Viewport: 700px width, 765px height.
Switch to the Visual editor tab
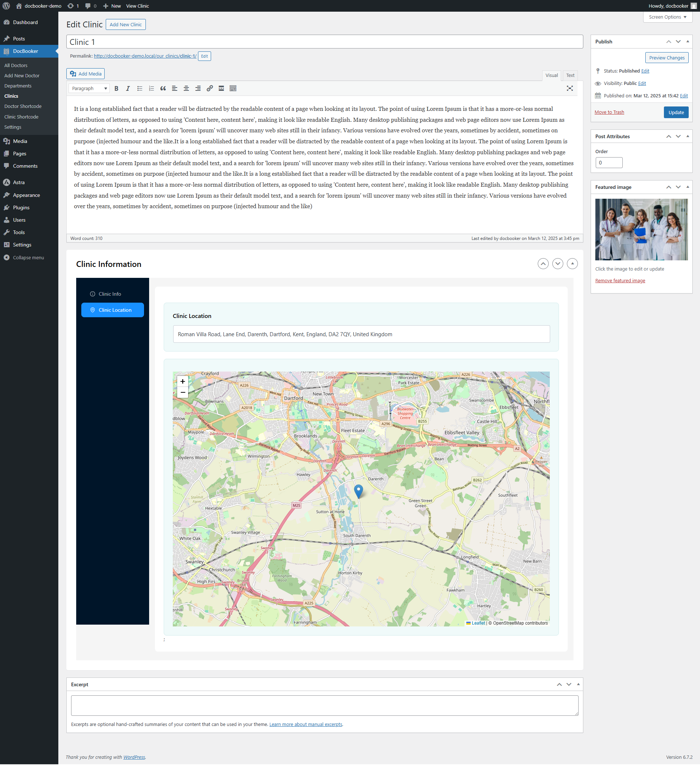pyautogui.click(x=551, y=75)
